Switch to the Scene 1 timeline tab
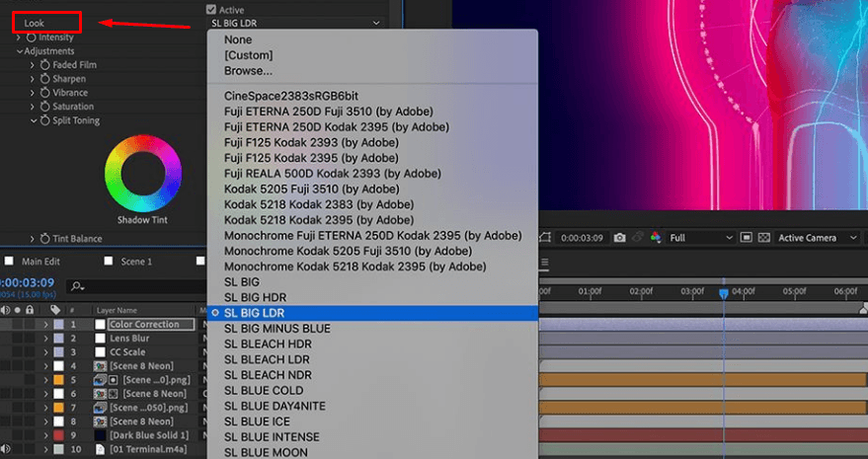The width and height of the screenshot is (868, 459). click(x=136, y=262)
